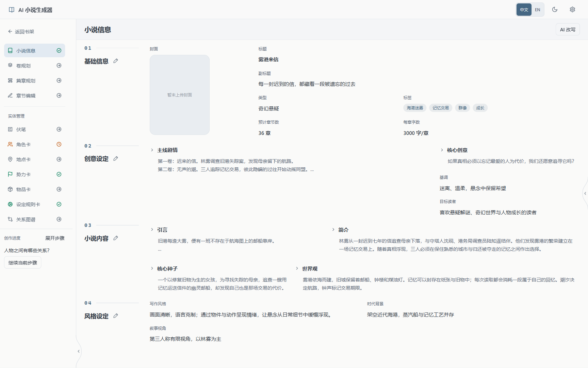
Task: Click the arrow icon on the 物品卡 row
Action: pyautogui.click(x=59, y=189)
